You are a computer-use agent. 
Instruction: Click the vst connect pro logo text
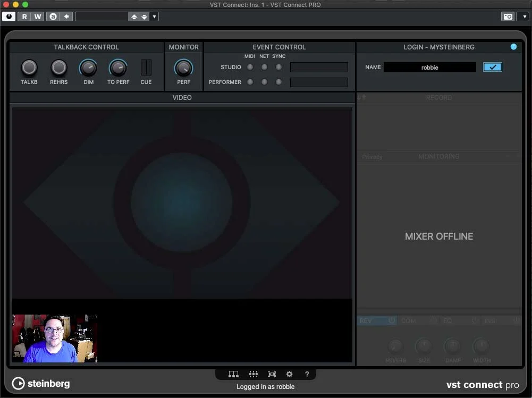(x=483, y=384)
